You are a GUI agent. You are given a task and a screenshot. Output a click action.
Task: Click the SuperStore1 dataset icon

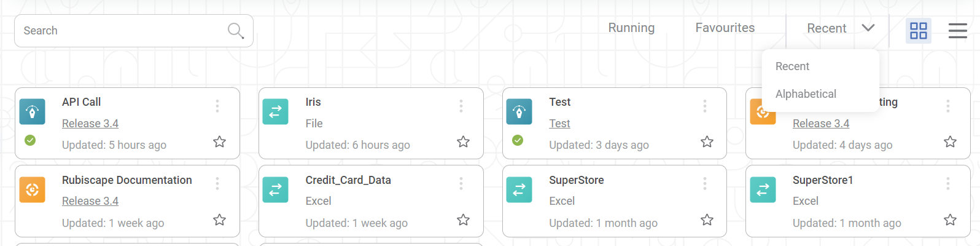763,189
